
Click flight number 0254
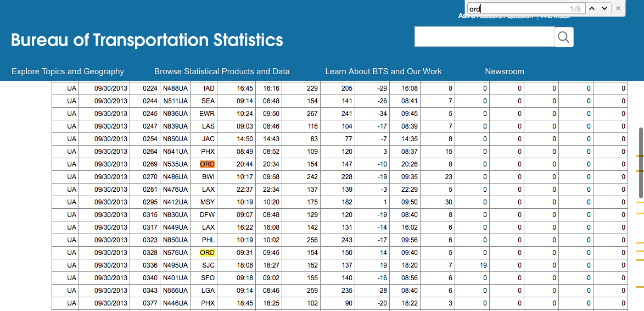click(x=150, y=139)
